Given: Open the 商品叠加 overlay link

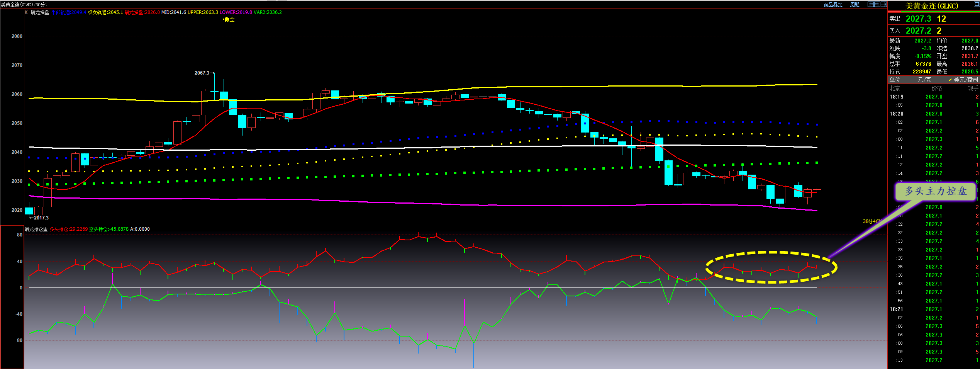Looking at the screenshot, I should click(833, 5).
